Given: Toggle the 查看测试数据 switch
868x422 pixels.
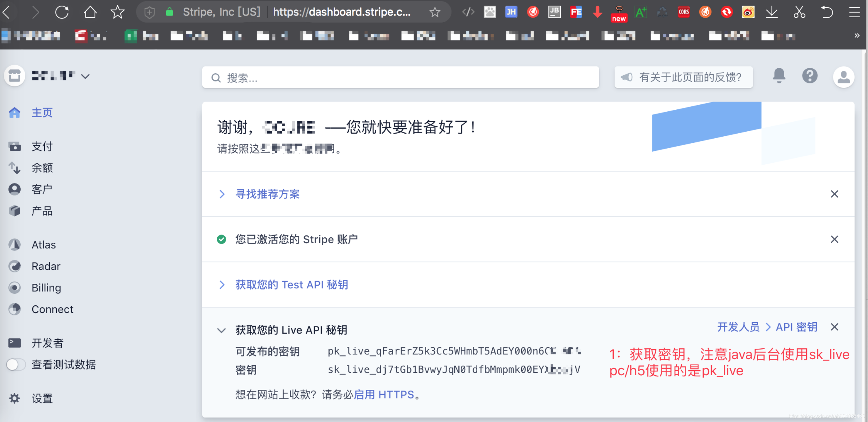Looking at the screenshot, I should [x=16, y=364].
